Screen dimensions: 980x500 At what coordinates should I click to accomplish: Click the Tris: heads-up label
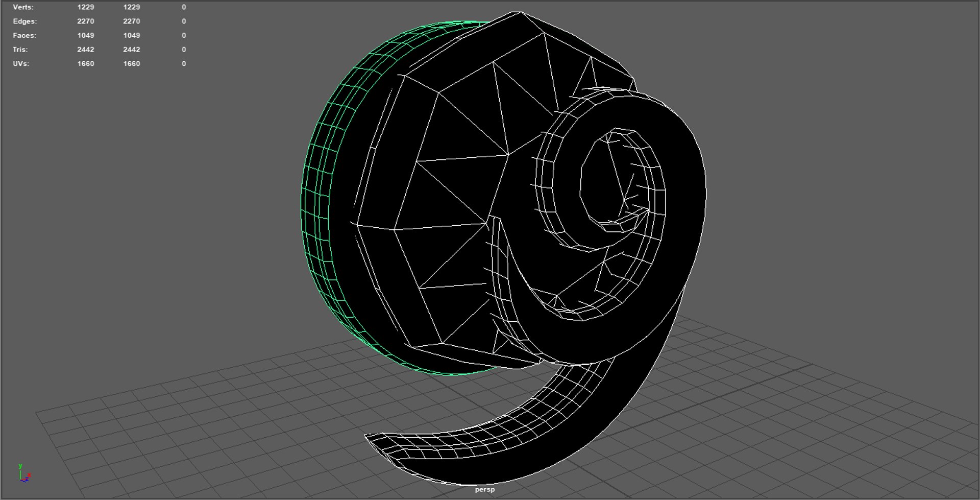coord(20,50)
